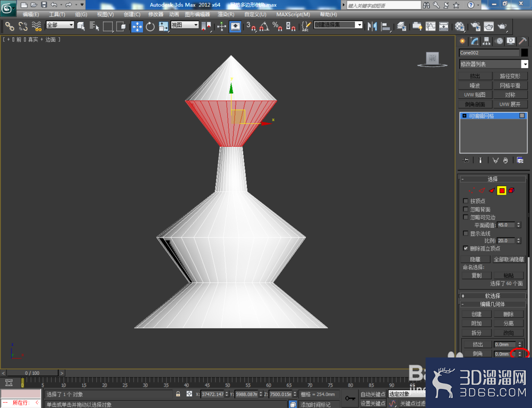The image size is (532, 408).
Task: Open the 视图 reference coordinate dropdown
Action: (185, 25)
